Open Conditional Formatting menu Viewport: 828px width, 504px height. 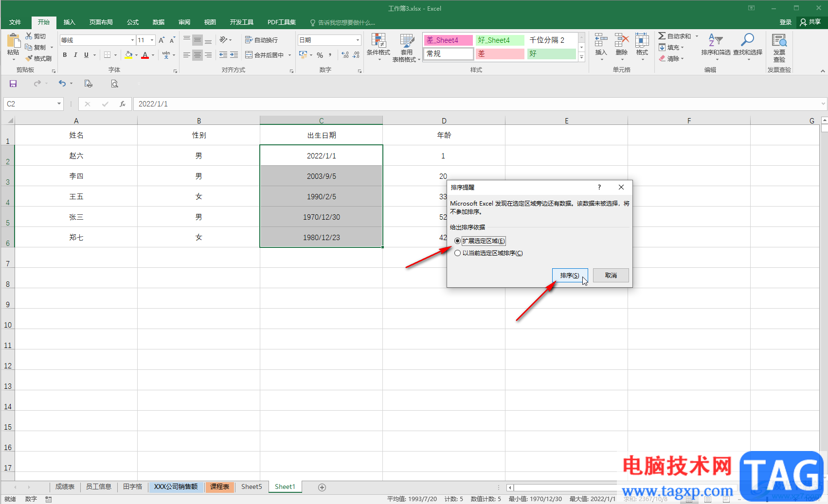pos(378,47)
